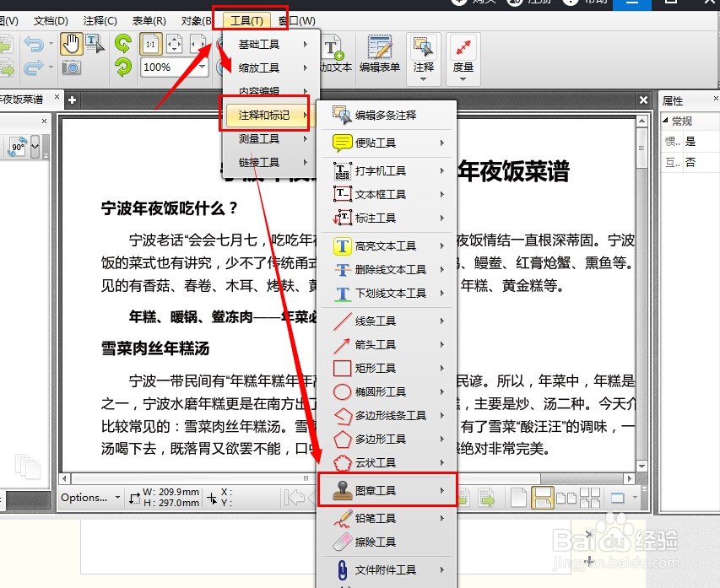
Task: Toggle single page view mode
Action: [518, 496]
